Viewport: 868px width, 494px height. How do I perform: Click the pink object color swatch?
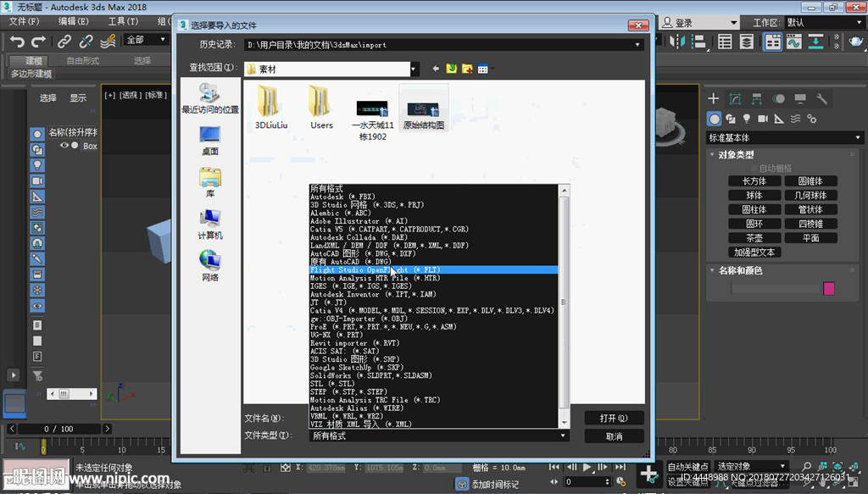[828, 289]
